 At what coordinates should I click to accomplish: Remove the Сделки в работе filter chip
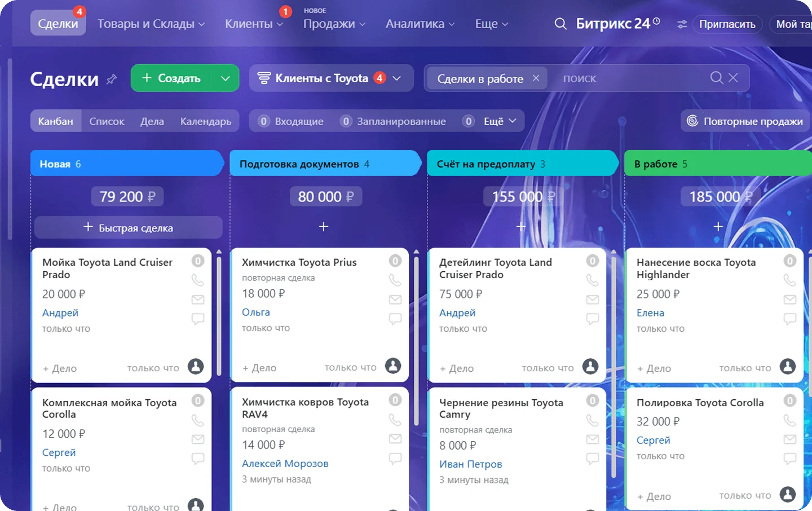(x=536, y=78)
